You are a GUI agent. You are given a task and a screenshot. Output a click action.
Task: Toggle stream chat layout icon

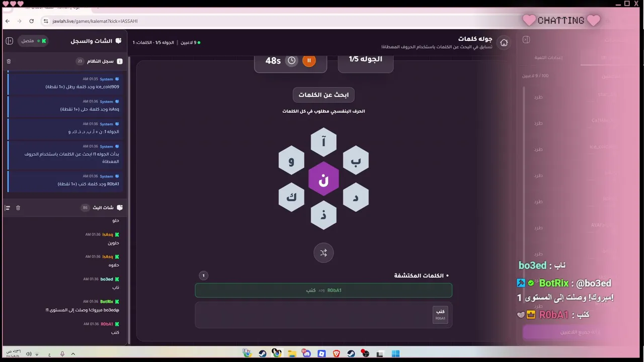[8, 208]
